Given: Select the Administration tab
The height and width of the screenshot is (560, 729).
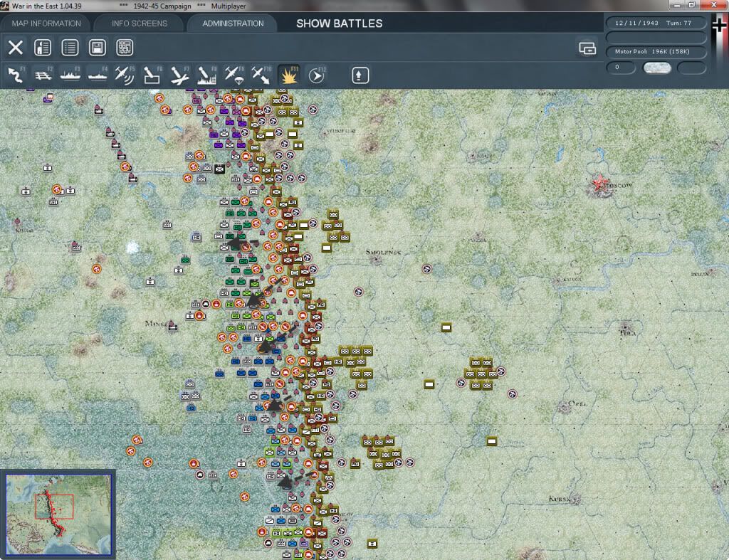Looking at the screenshot, I should [233, 23].
